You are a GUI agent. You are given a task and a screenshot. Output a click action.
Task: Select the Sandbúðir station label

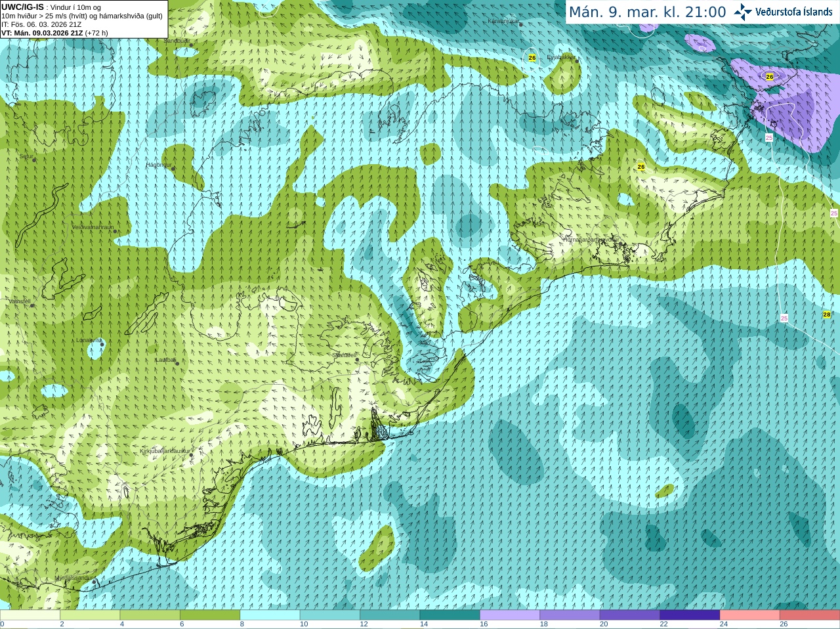(176, 41)
